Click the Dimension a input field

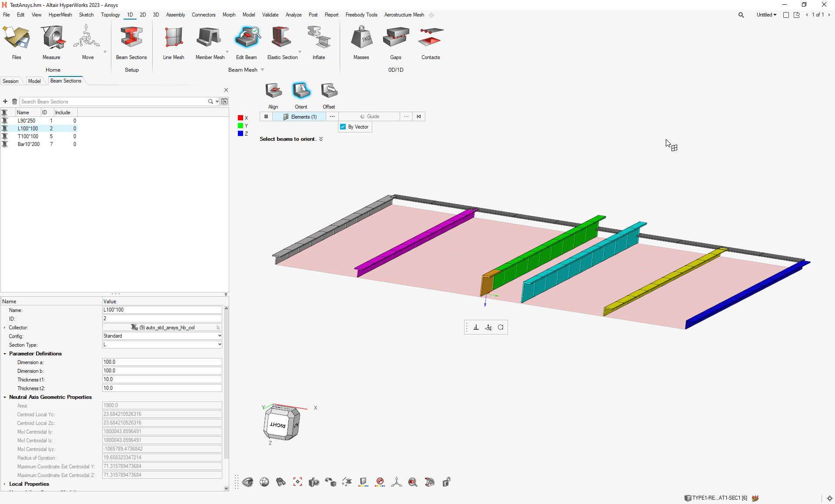[x=162, y=362]
